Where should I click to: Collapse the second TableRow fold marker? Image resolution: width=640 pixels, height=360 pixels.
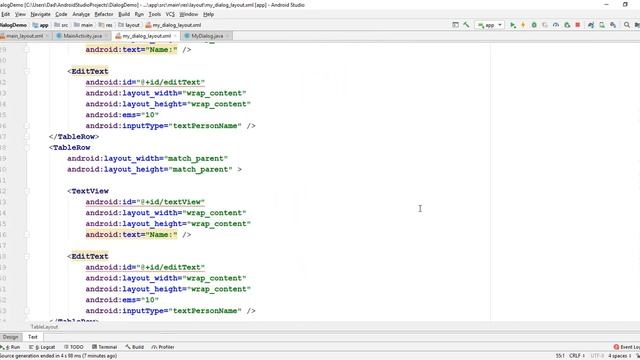[27, 148]
